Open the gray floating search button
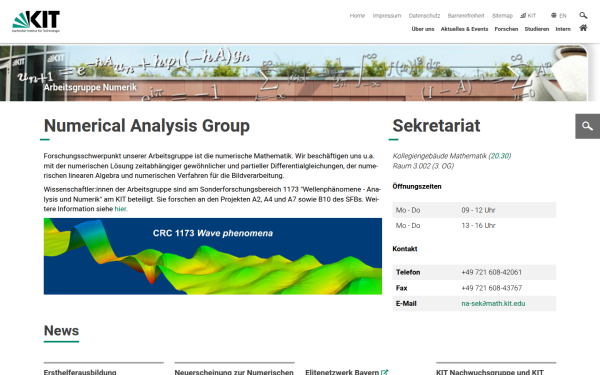600x375 pixels. (587, 126)
